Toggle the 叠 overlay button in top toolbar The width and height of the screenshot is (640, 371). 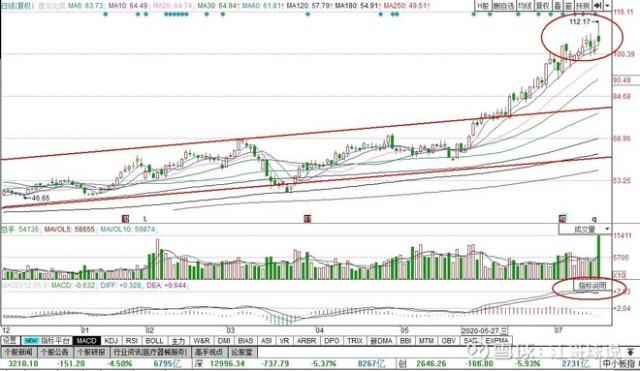[x=557, y=6]
